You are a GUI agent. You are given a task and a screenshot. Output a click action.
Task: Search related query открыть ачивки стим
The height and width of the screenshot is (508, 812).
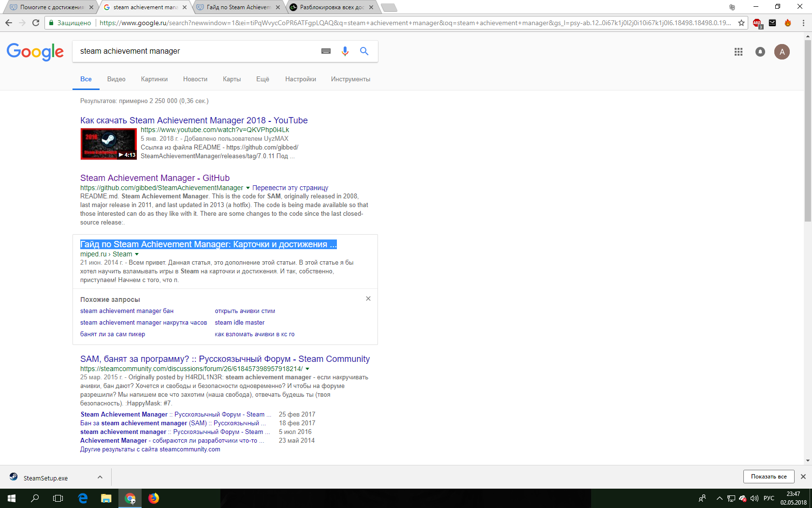click(245, 311)
